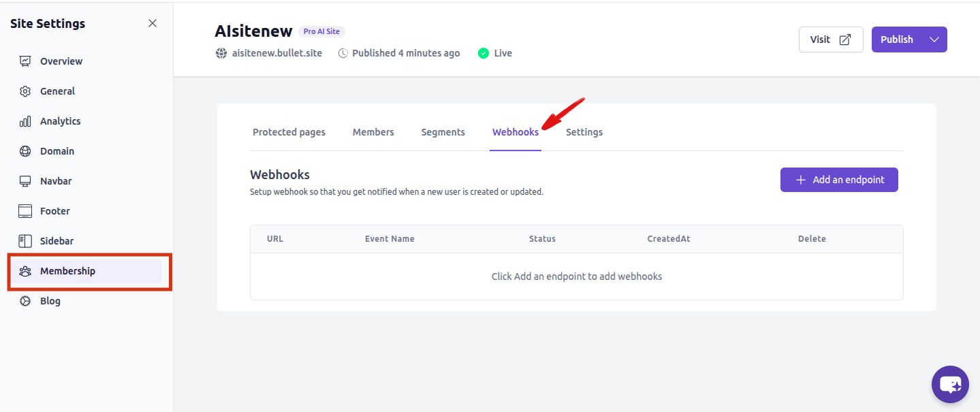980x412 pixels.
Task: Switch to the Protected pages tab
Action: [289, 132]
